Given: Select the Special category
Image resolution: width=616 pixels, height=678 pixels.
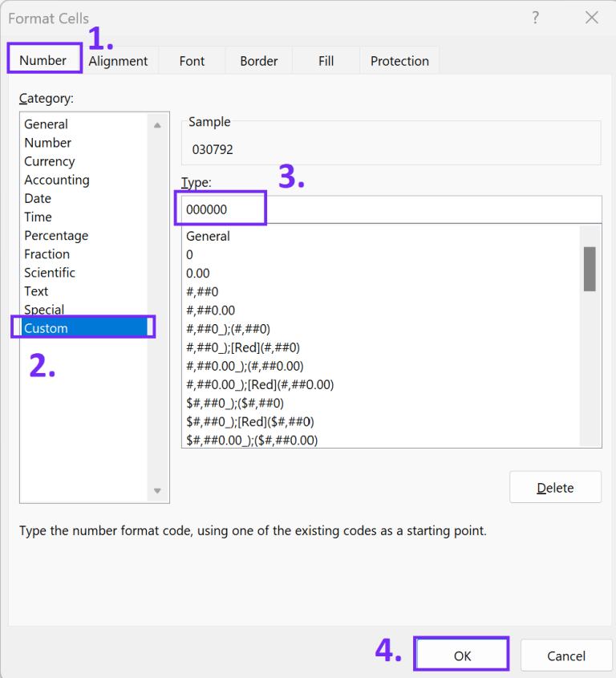Looking at the screenshot, I should coord(44,309).
